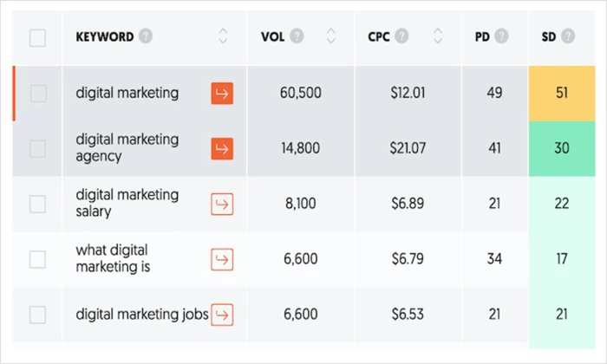The height and width of the screenshot is (364, 607).
Task: Click help icon next to KEYWORD header
Action: 146,36
